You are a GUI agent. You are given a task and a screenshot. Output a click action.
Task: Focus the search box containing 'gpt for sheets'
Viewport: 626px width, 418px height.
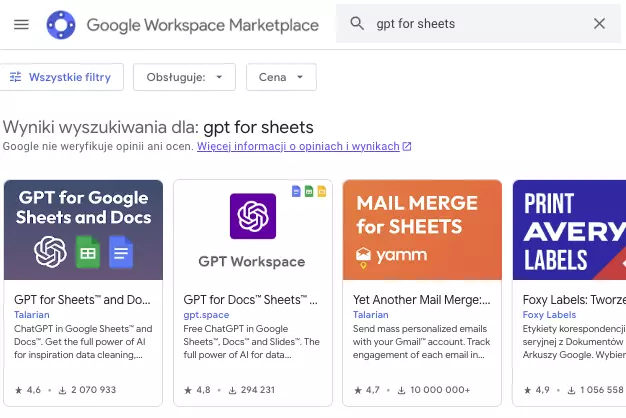[478, 24]
